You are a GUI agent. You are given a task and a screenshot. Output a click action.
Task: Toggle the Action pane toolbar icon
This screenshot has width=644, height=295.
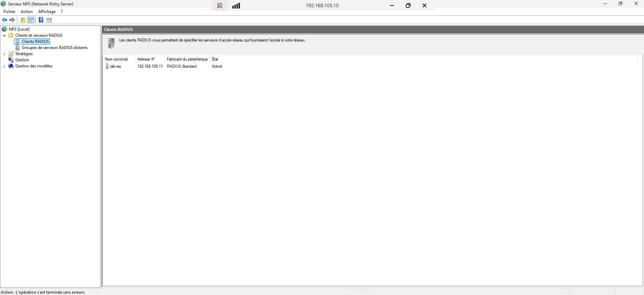pyautogui.click(x=49, y=20)
